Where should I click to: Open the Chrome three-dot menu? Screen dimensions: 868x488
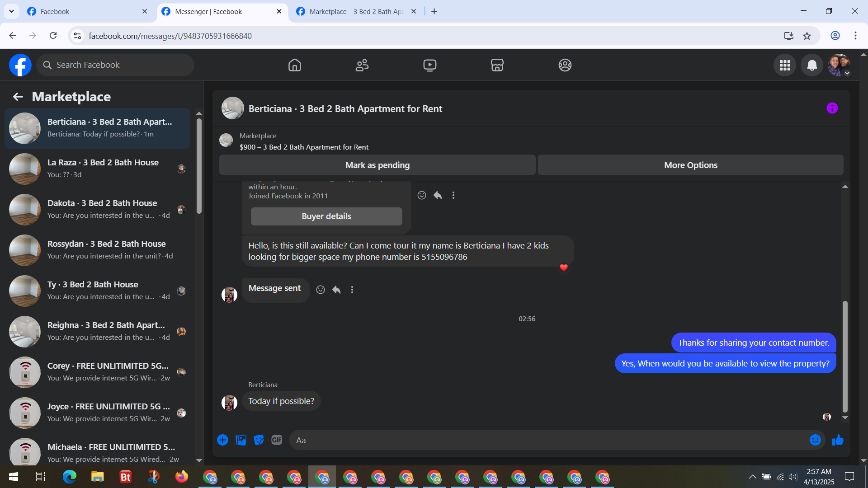click(x=855, y=36)
